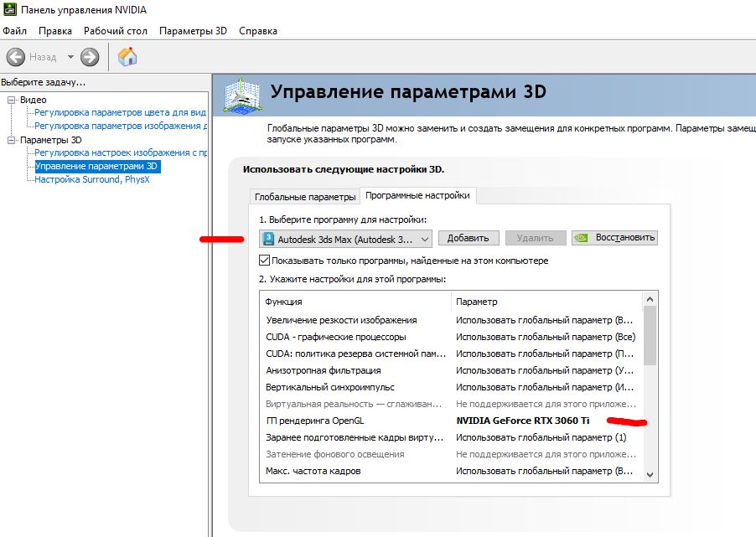Click settings list scroll up arrow
756x537 pixels.
(650, 299)
